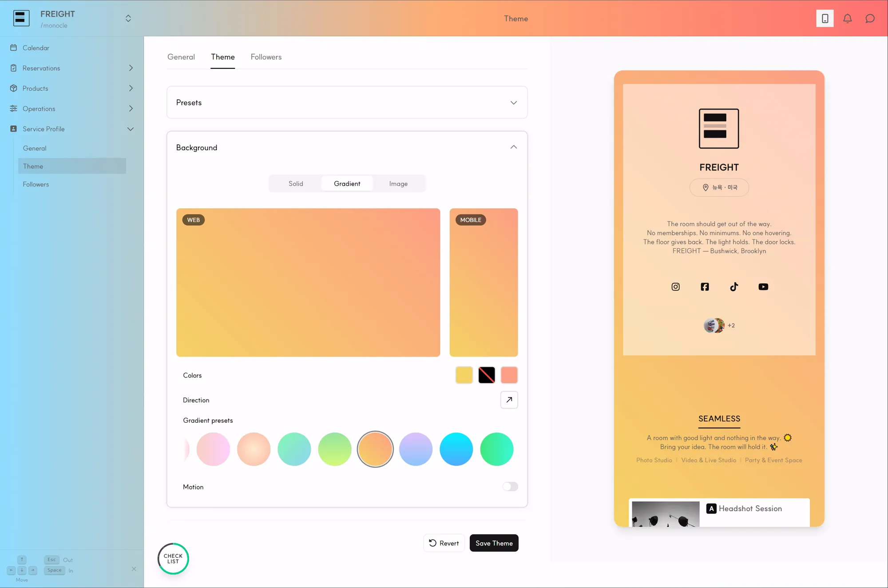Click the Revert button

pos(444,543)
